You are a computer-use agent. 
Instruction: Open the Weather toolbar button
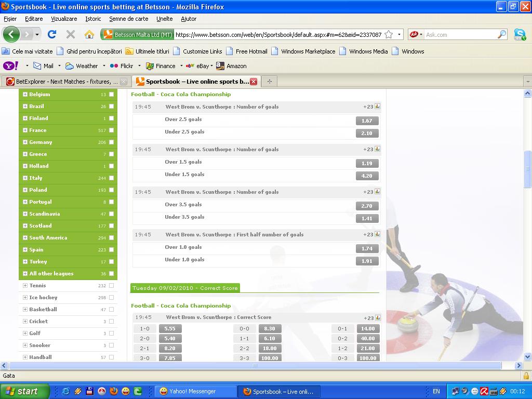82,66
